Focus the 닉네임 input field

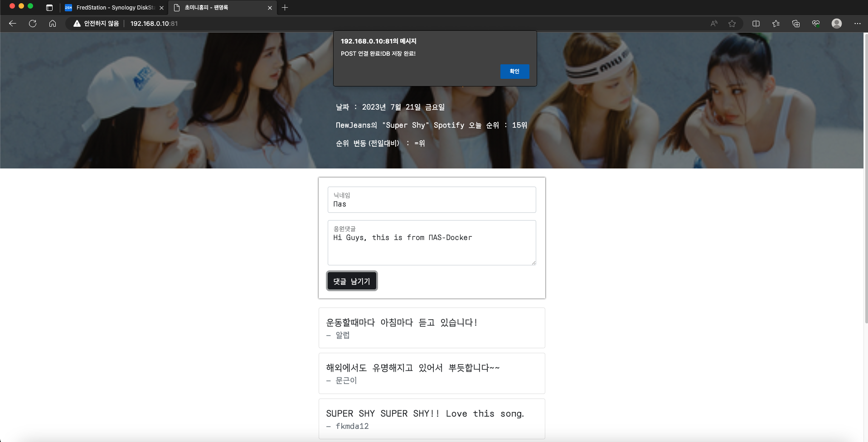432,200
